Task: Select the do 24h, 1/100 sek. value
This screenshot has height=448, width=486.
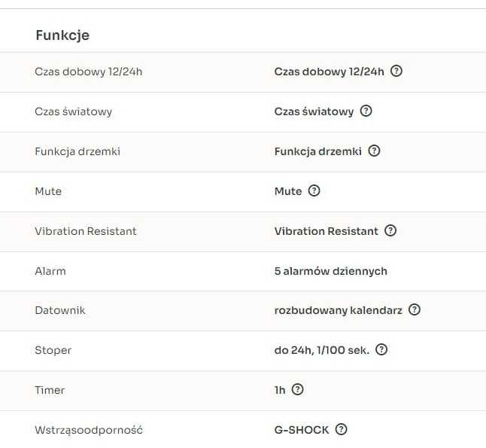Action: click(322, 350)
